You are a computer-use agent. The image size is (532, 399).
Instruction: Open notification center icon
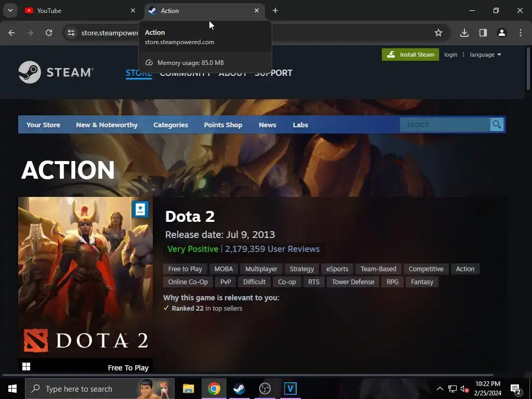pos(516,389)
